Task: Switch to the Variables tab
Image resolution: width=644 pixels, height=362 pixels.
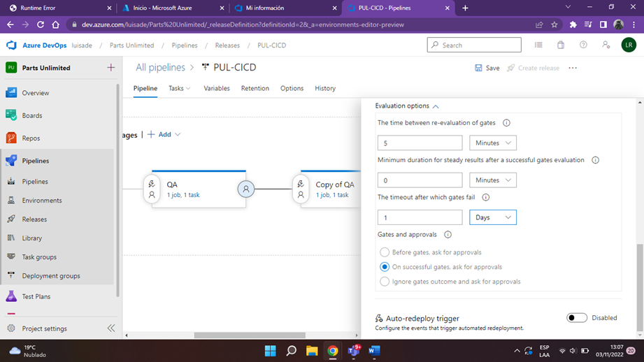Action: pyautogui.click(x=217, y=88)
